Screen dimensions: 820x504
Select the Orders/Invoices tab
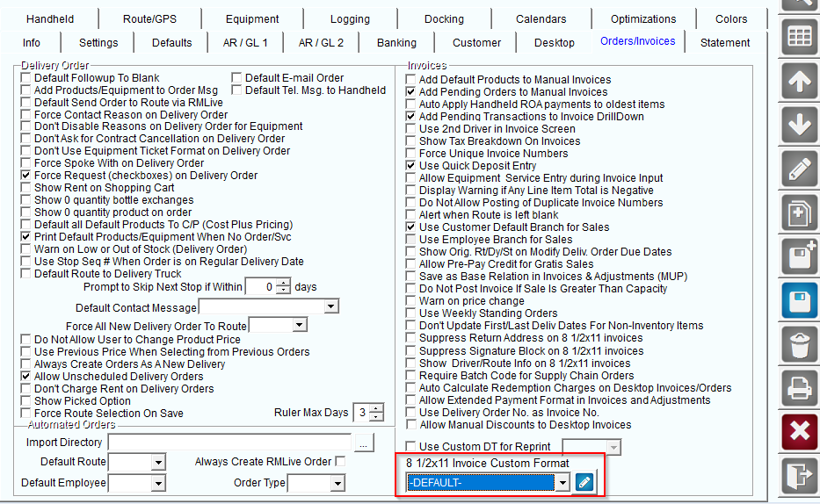coord(637,41)
